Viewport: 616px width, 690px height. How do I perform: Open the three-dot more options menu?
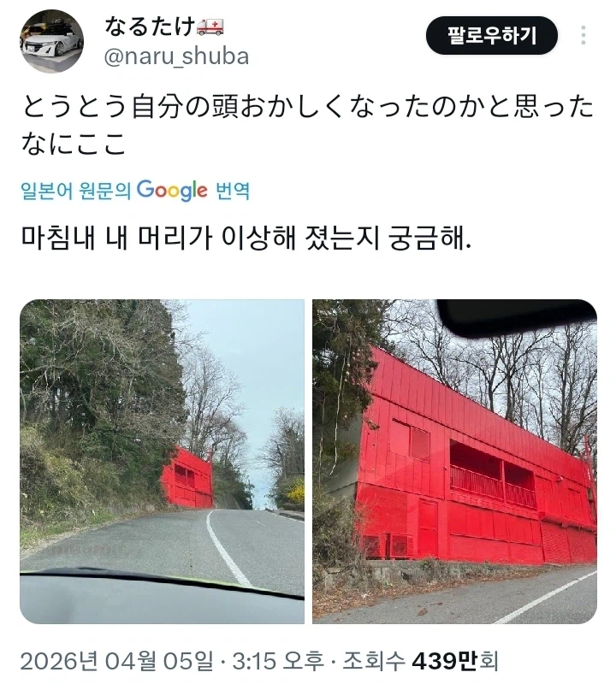[583, 35]
